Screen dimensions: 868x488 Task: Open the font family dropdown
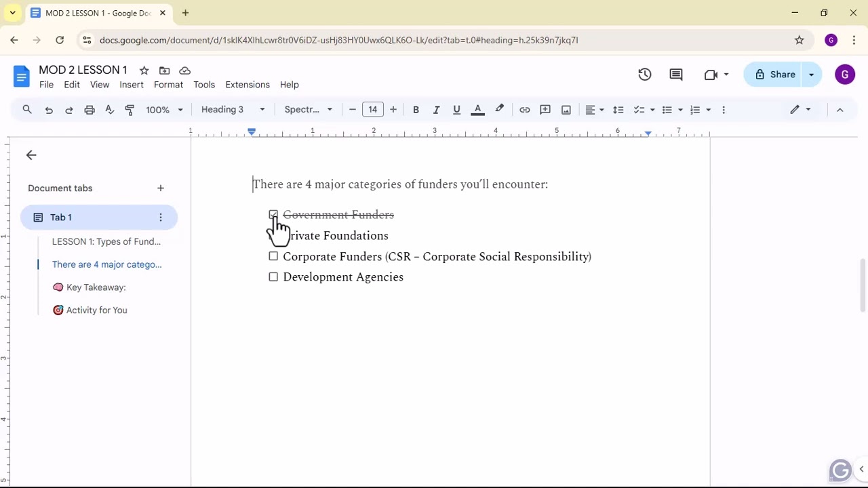click(309, 110)
